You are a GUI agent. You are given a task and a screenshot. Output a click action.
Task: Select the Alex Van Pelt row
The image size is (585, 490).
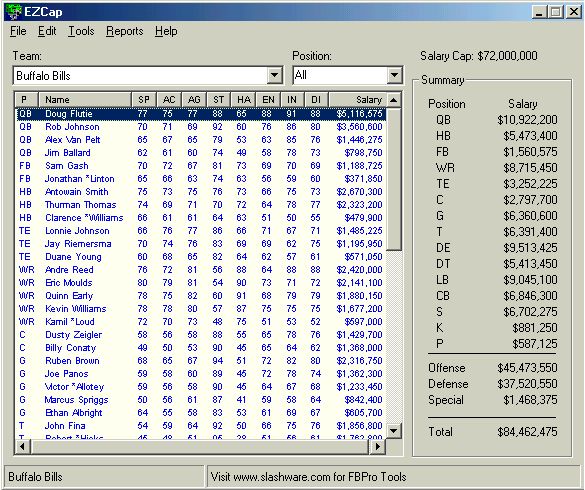click(x=201, y=140)
